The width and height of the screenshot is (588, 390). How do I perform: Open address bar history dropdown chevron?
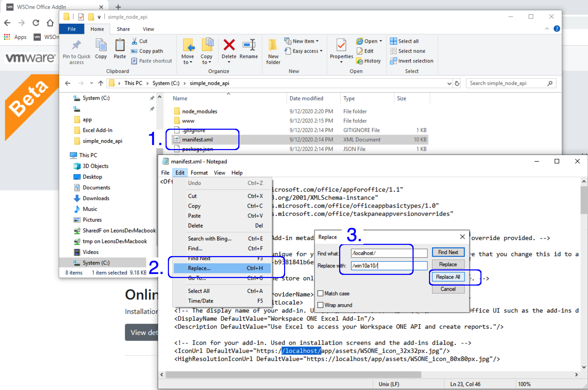[449, 83]
